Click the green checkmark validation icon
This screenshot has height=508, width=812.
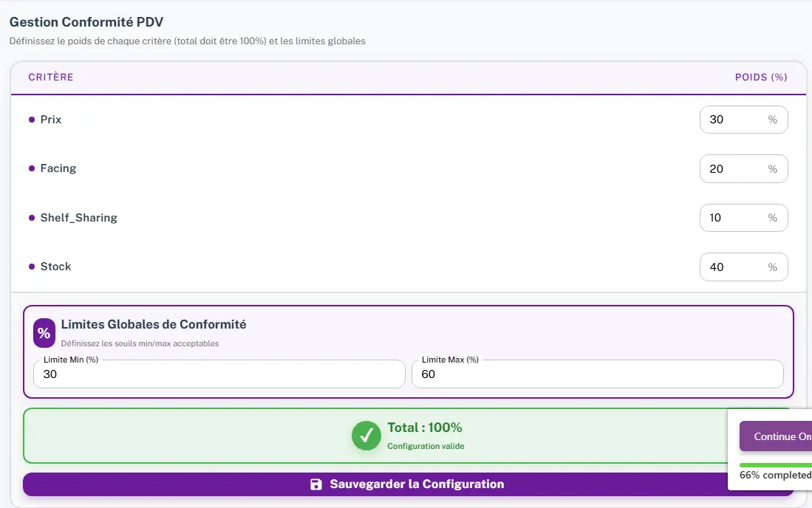(366, 436)
